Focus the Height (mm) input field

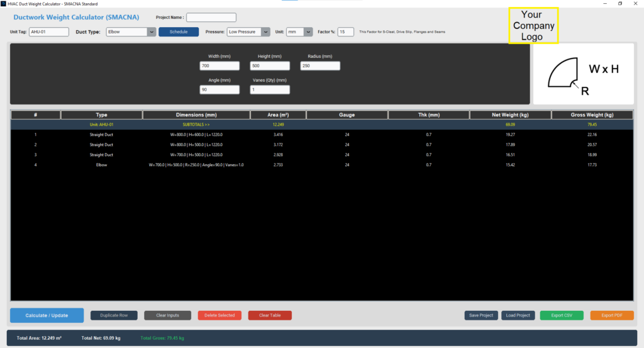(x=270, y=65)
